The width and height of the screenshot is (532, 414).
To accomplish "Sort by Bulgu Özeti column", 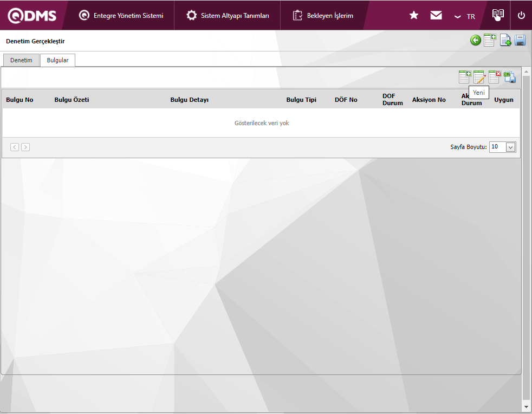I will coord(72,100).
